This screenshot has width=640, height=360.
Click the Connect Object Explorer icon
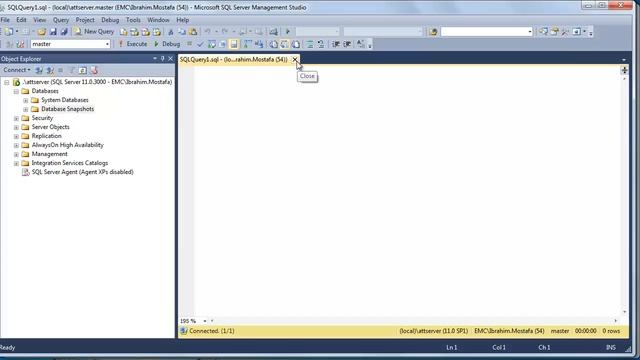(x=39, y=70)
